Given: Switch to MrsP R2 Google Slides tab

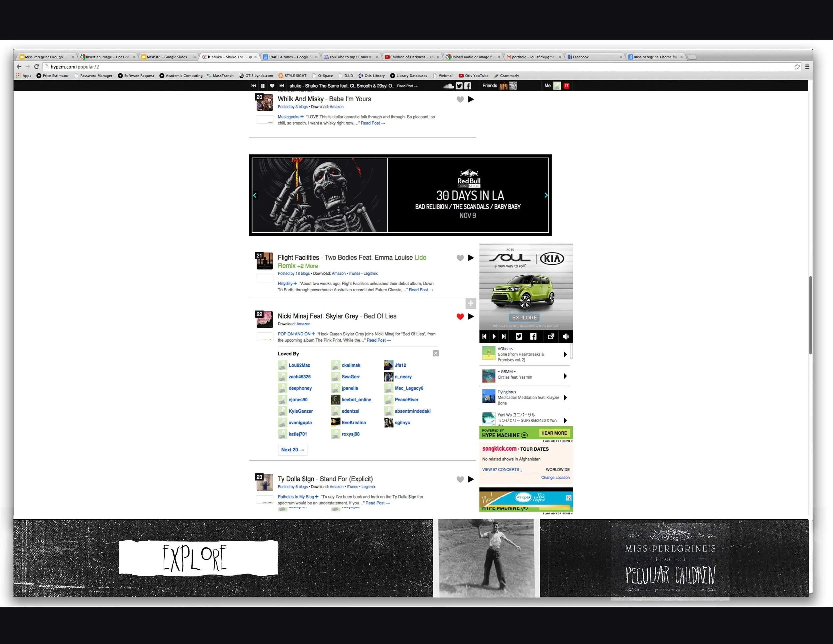Looking at the screenshot, I should (168, 57).
